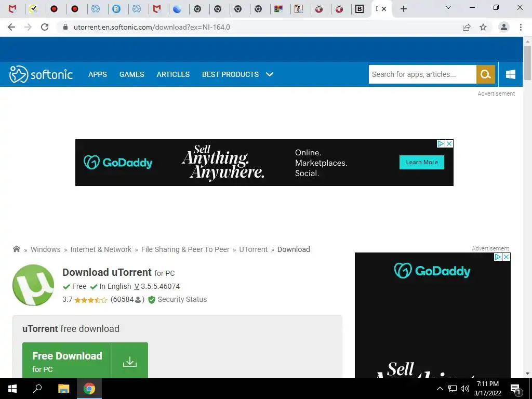The width and height of the screenshot is (532, 399).
Task: Click the search for apps field
Action: (x=422, y=74)
